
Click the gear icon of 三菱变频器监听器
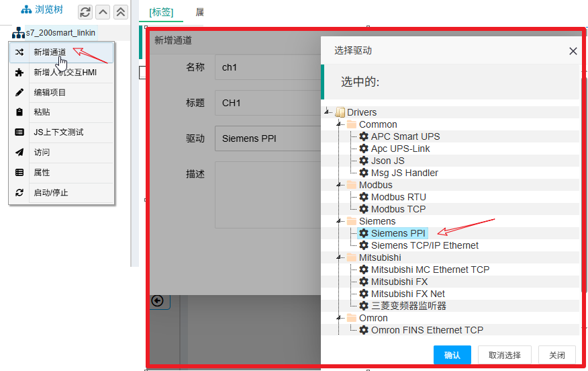point(364,306)
